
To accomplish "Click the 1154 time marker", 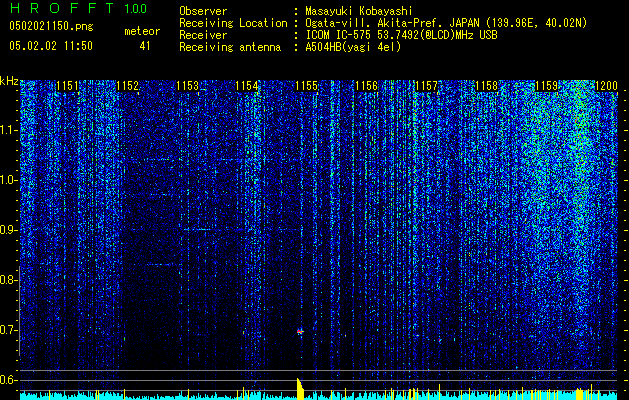I will [247, 86].
